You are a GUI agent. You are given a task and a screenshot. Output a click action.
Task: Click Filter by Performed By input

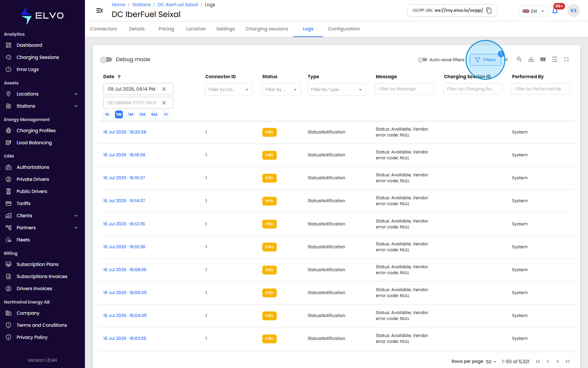pyautogui.click(x=541, y=89)
